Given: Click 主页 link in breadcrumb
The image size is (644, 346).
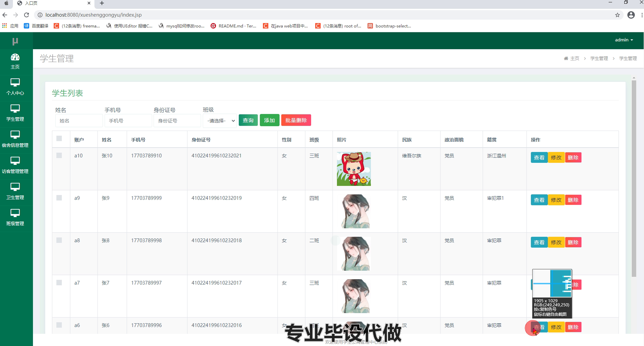Looking at the screenshot, I should coord(575,58).
